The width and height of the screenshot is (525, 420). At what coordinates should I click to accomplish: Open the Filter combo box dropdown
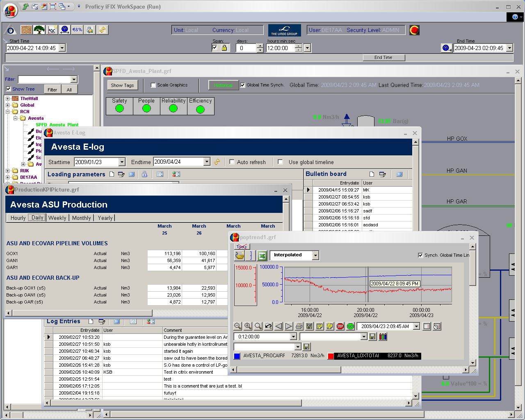[x=74, y=80]
